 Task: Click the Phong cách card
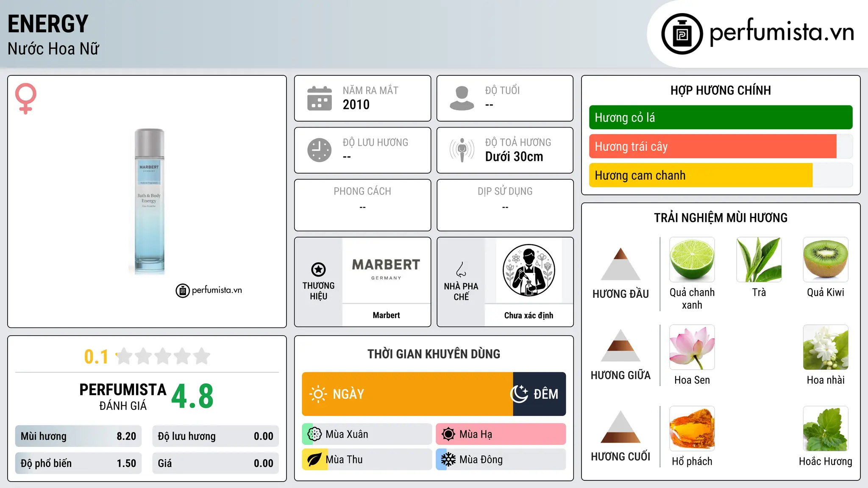point(362,205)
